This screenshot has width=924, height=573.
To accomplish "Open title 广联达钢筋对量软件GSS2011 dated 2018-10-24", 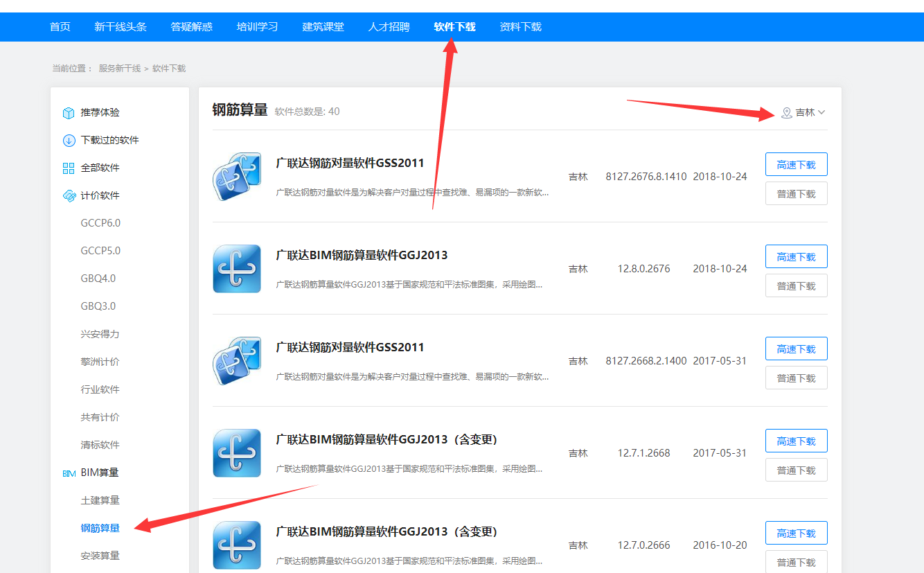I will tap(350, 164).
